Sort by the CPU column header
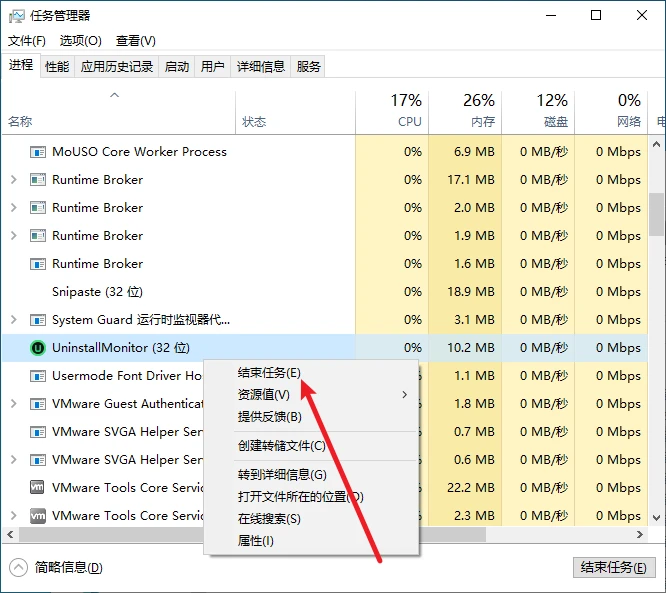666x593 pixels. (x=392, y=113)
